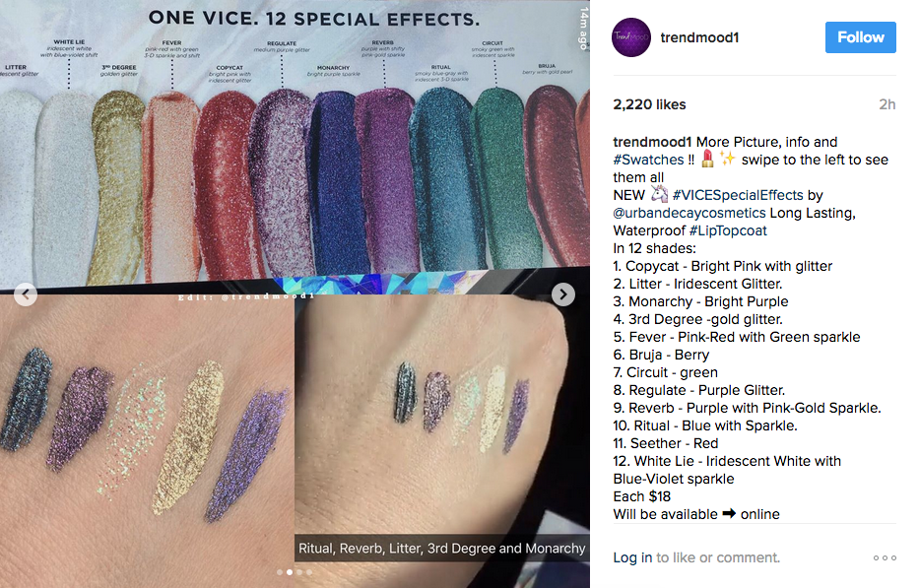Screen dimensions: 919x588
Task: Select the first carousel indicator dot
Action: pos(280,572)
